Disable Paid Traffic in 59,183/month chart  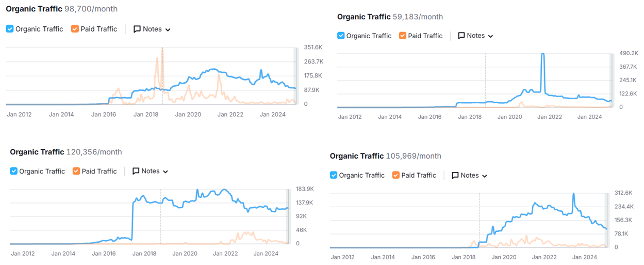[x=403, y=36]
